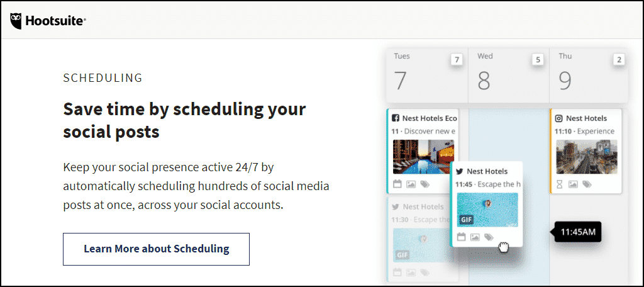
Task: Click the calendar icon on the faded 11:30 post
Action: (x=397, y=272)
